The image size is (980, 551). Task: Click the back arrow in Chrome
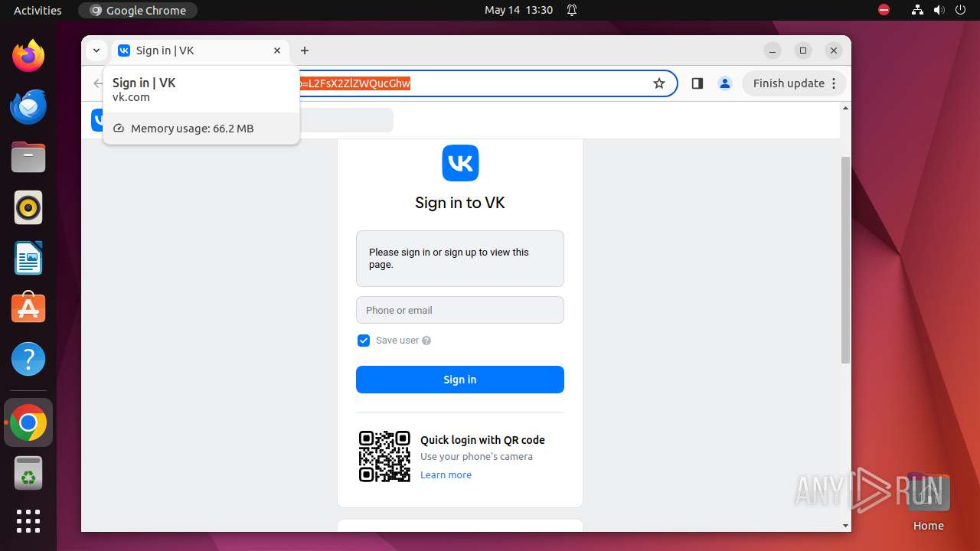point(97,83)
